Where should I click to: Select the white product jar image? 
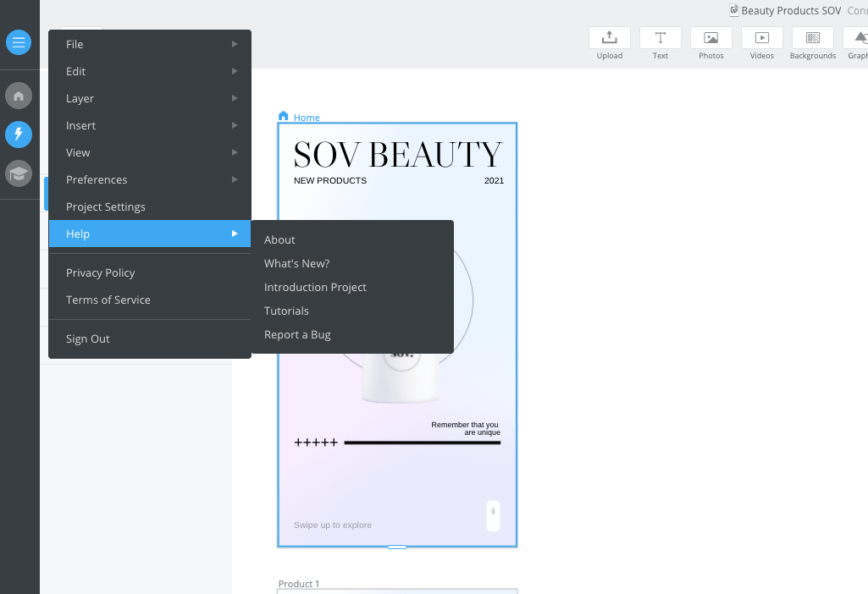(401, 379)
